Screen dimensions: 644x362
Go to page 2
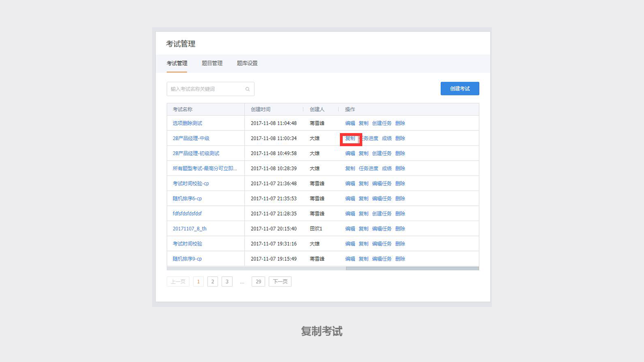tap(213, 282)
